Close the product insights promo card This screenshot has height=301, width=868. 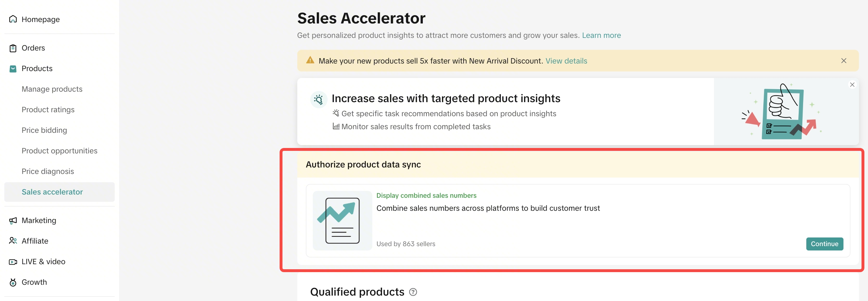852,84
